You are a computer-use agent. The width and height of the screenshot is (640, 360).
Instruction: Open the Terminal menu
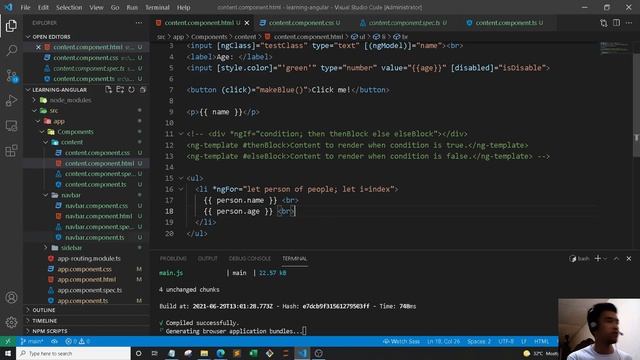157,7
